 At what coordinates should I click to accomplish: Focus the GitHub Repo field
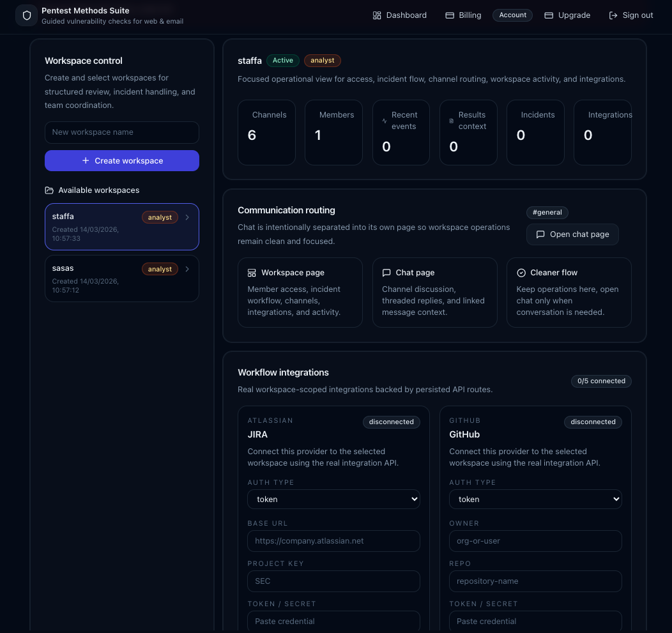tap(535, 581)
